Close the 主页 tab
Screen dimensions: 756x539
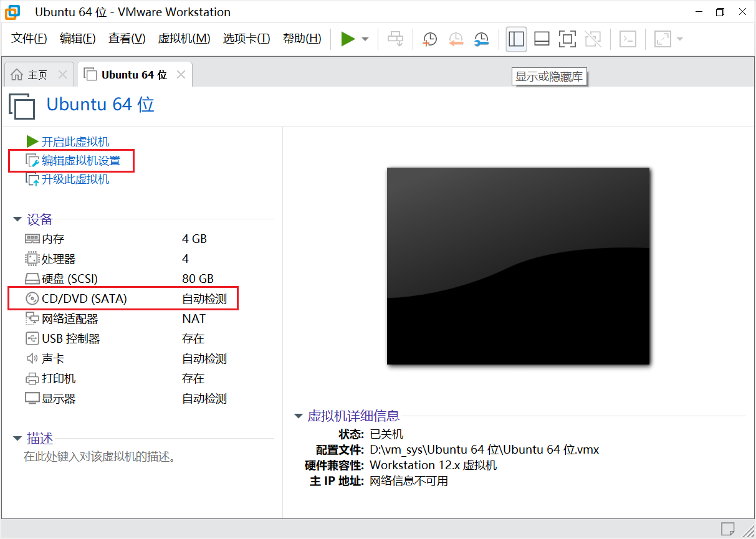click(x=62, y=75)
